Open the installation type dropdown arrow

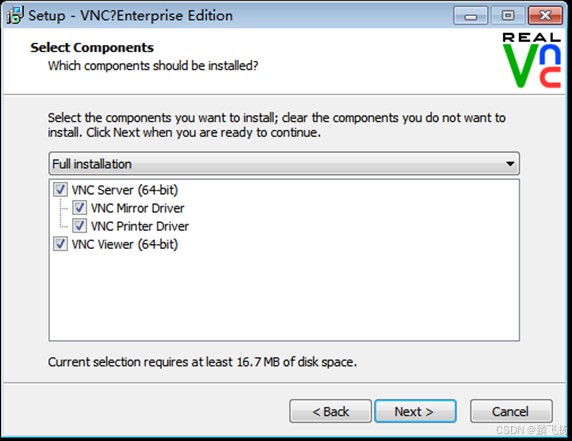(510, 164)
